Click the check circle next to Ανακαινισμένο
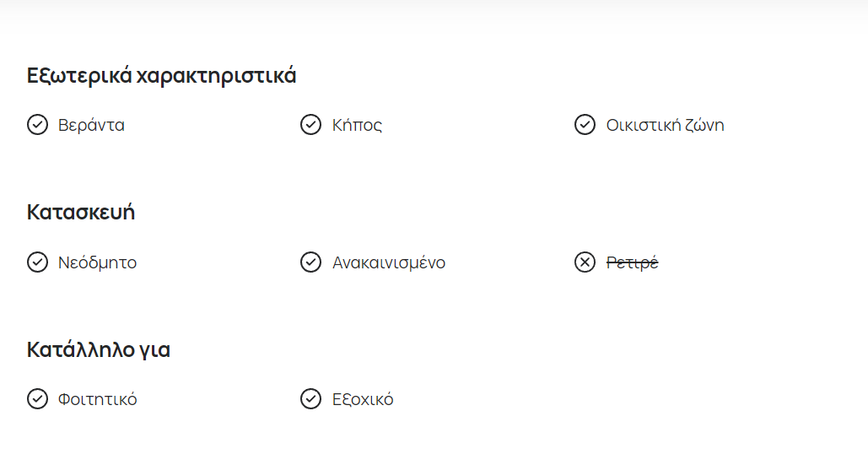This screenshot has height=465, width=868. coord(310,262)
